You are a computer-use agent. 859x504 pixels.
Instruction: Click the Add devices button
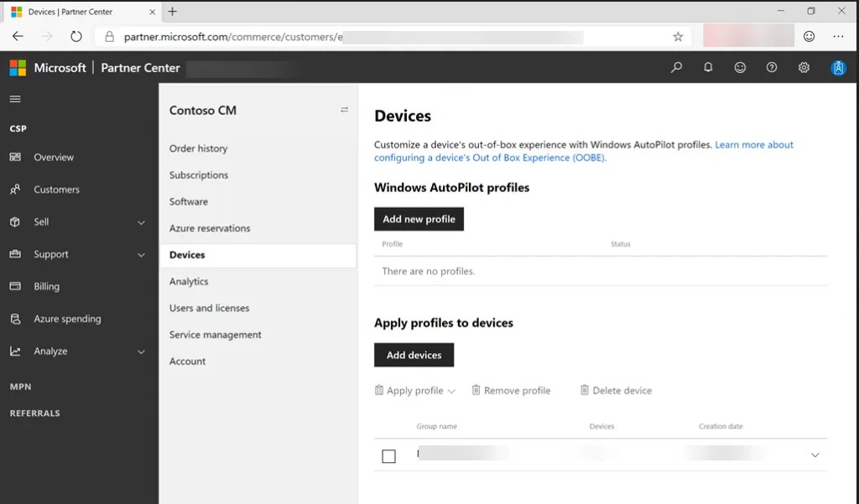coord(414,354)
